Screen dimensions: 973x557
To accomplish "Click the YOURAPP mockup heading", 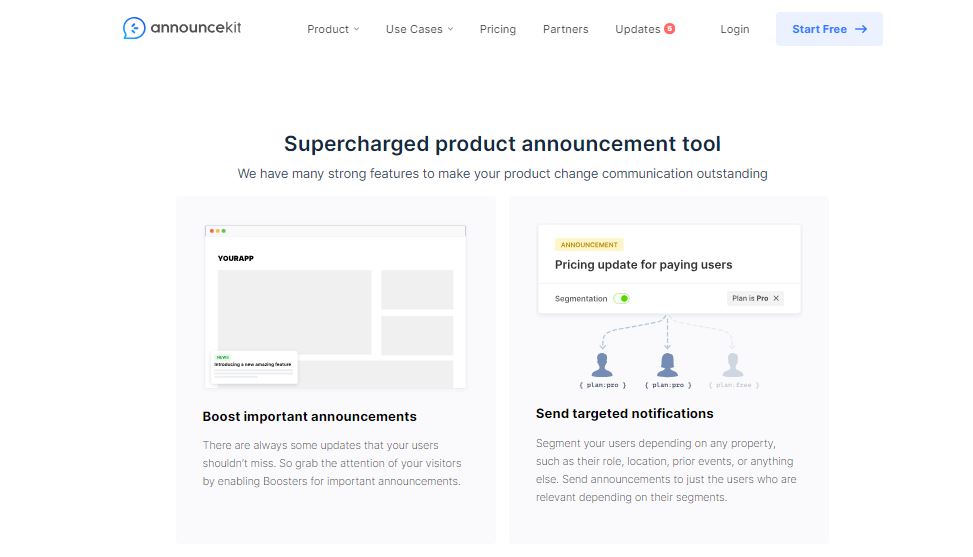I will pos(236,258).
